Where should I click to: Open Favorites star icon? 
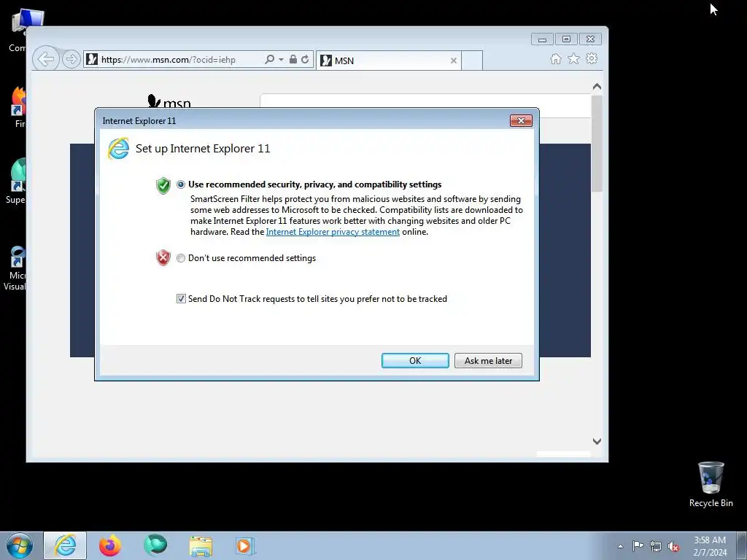(573, 58)
